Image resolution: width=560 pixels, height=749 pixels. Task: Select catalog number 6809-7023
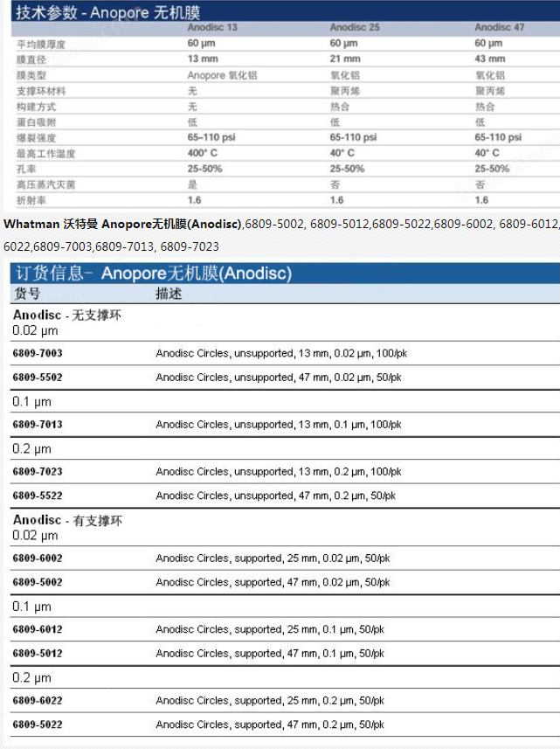point(38,471)
